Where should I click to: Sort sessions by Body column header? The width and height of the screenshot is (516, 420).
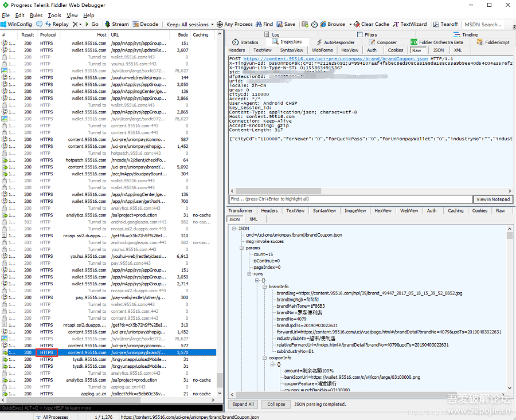tap(180, 35)
